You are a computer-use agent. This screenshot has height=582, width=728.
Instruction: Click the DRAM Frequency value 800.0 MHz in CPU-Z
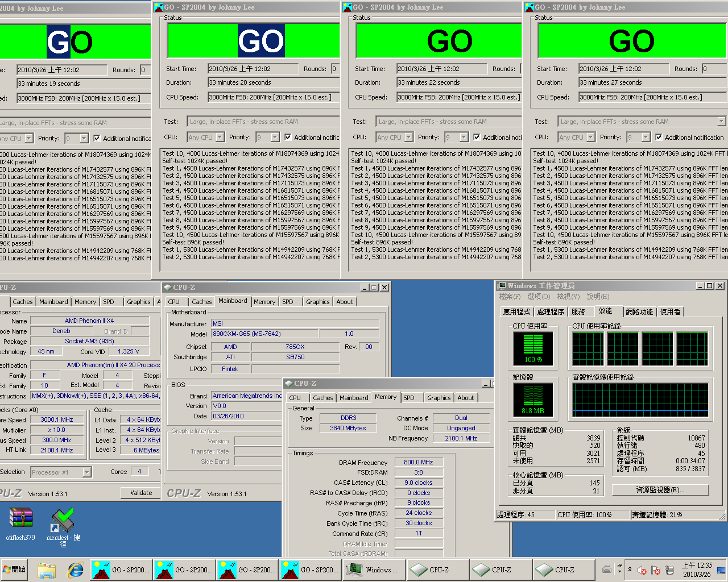coord(419,462)
